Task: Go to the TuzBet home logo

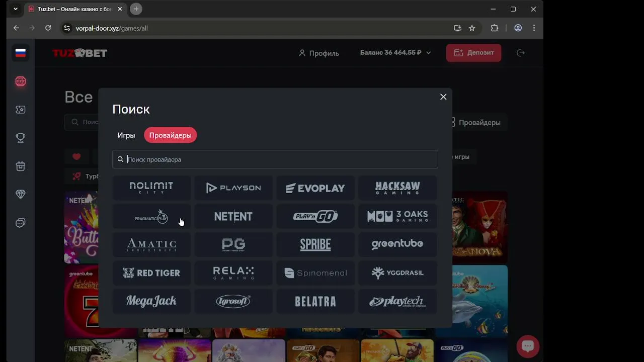Action: pos(80,53)
